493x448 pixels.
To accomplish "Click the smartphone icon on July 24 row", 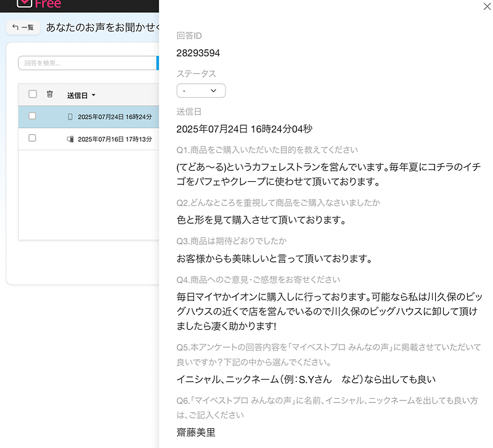I will pyautogui.click(x=70, y=116).
